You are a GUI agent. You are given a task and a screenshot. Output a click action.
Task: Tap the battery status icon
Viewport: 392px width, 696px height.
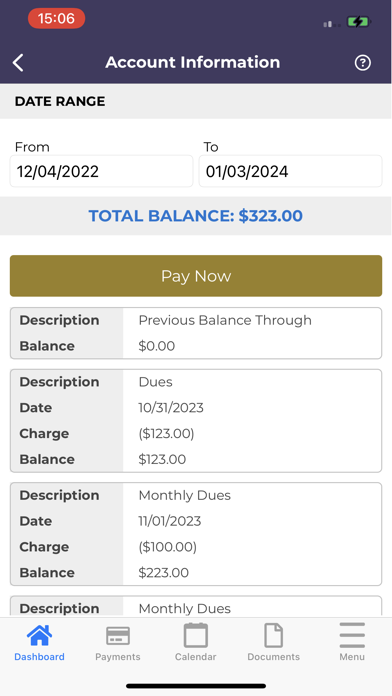point(359,22)
